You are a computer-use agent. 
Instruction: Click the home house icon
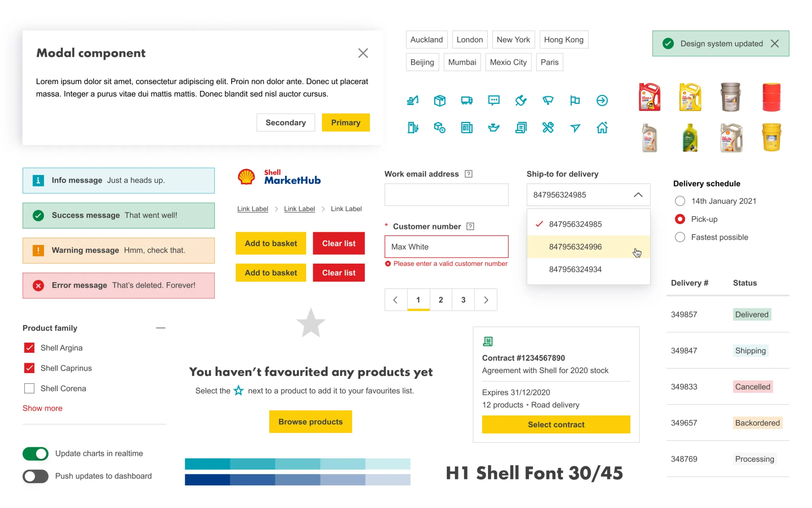[602, 127]
